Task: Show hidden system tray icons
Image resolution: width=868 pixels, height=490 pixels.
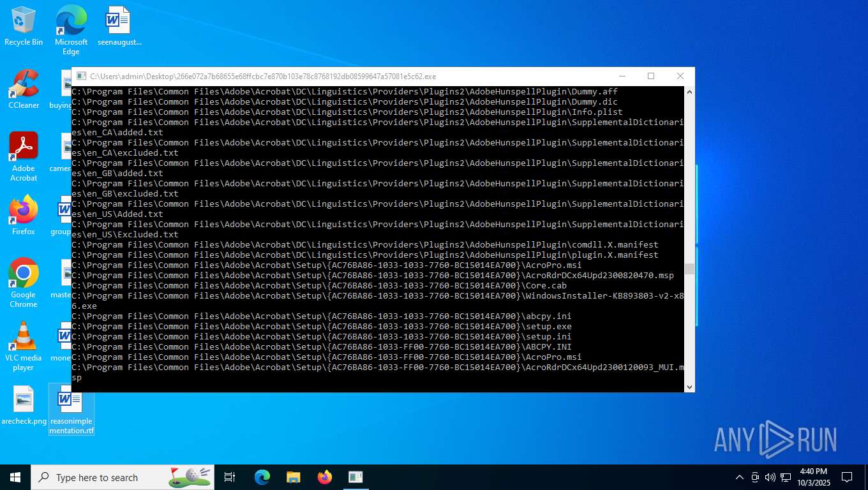Action: click(x=740, y=477)
